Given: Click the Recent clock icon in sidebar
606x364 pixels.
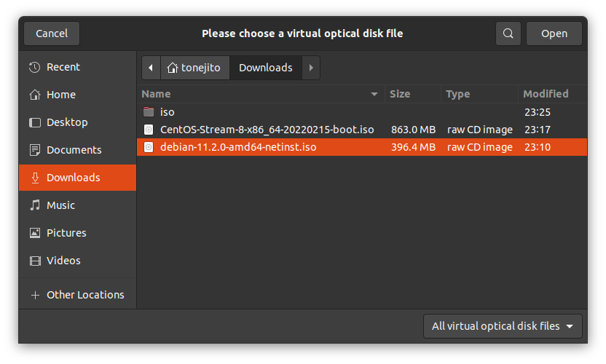Looking at the screenshot, I should click(x=34, y=67).
